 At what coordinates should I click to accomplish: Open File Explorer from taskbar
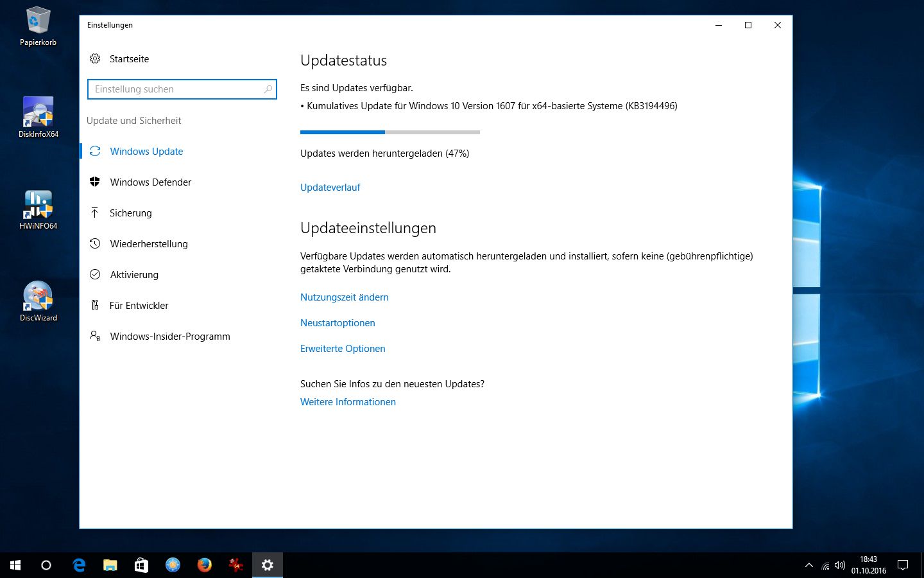tap(110, 565)
